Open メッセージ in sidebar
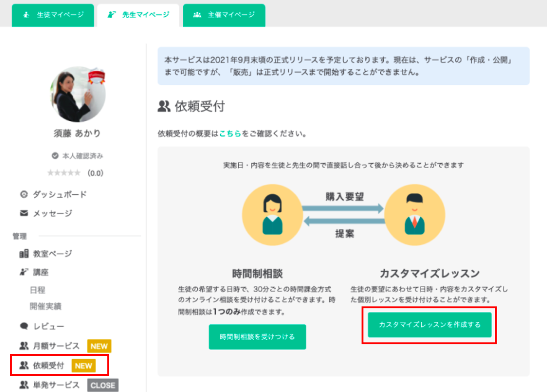The width and height of the screenshot is (547, 392). click(x=52, y=213)
